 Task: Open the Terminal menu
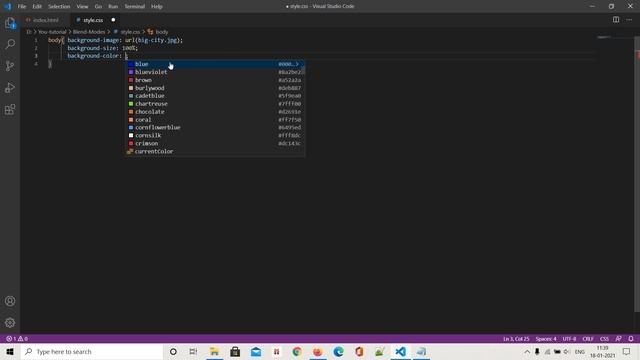[x=135, y=7]
